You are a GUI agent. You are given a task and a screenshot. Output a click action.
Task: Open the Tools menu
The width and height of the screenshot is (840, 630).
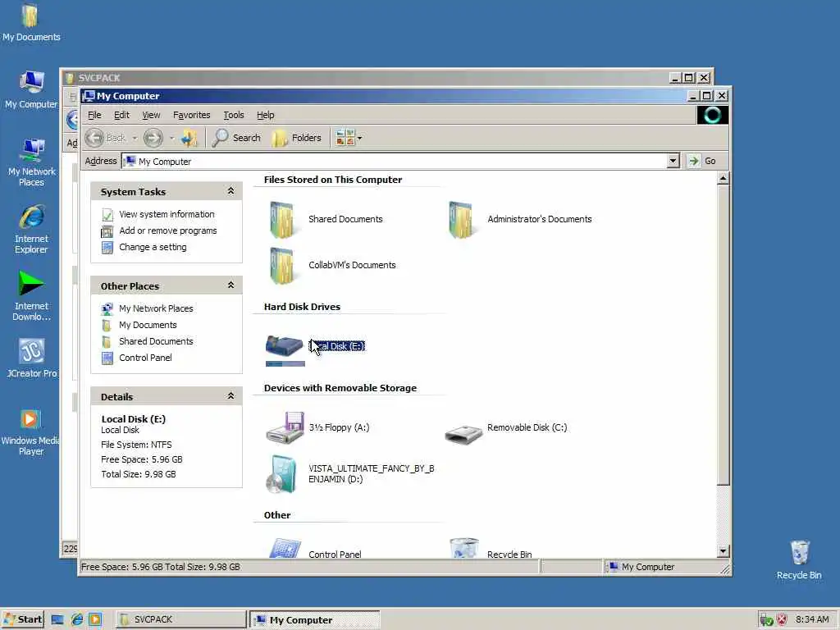[234, 115]
